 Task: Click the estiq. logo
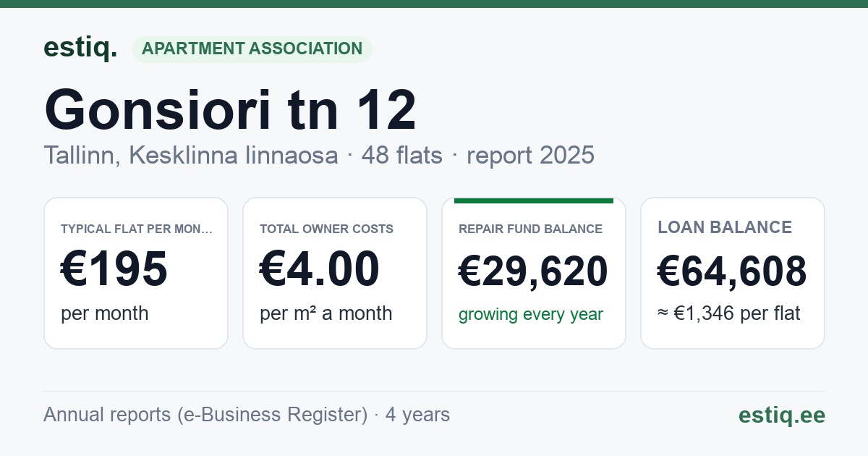pos(80,48)
